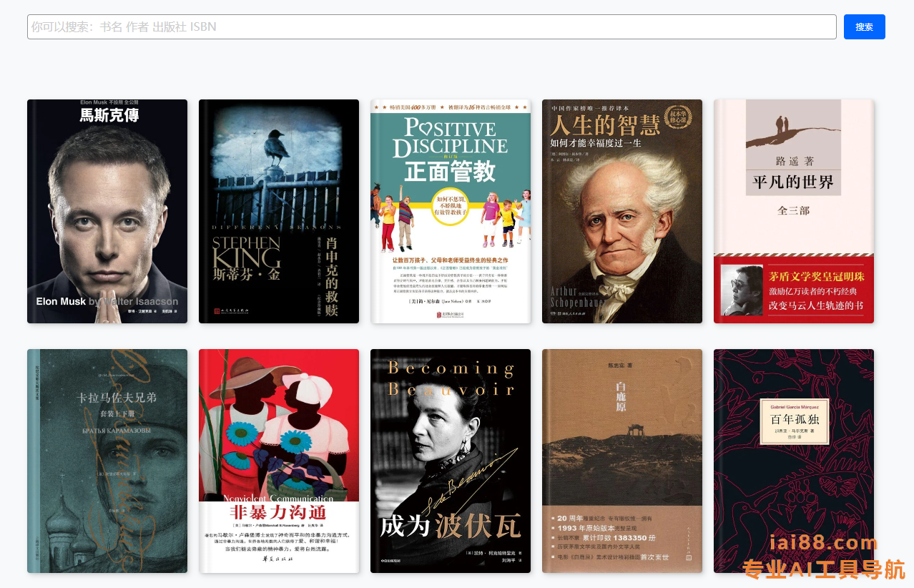Open the 馬斯克傳 Elon Musk book cover

107,211
